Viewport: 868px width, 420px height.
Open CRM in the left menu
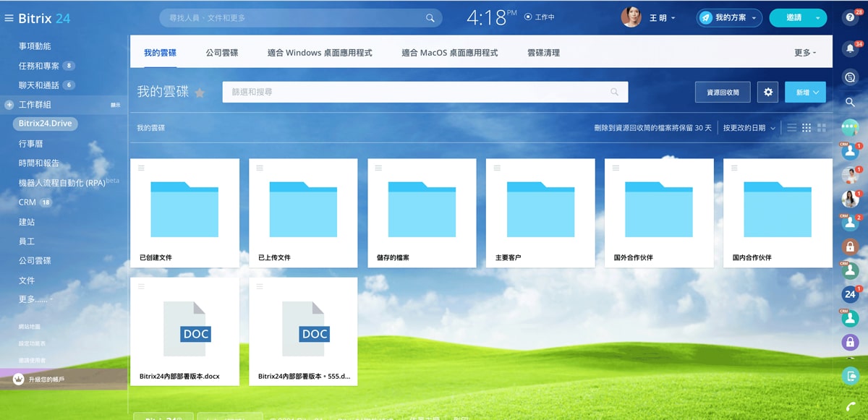point(27,202)
